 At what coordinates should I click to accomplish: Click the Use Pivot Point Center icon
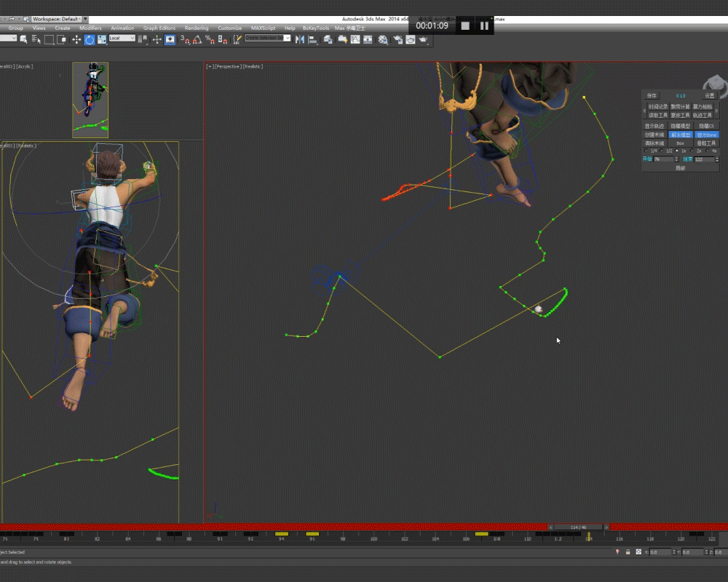143,40
